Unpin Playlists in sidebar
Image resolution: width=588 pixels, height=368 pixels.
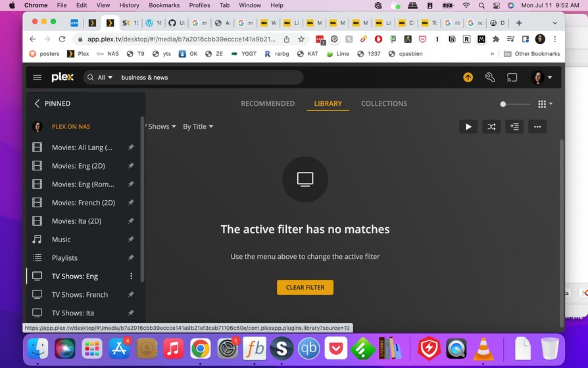130,258
